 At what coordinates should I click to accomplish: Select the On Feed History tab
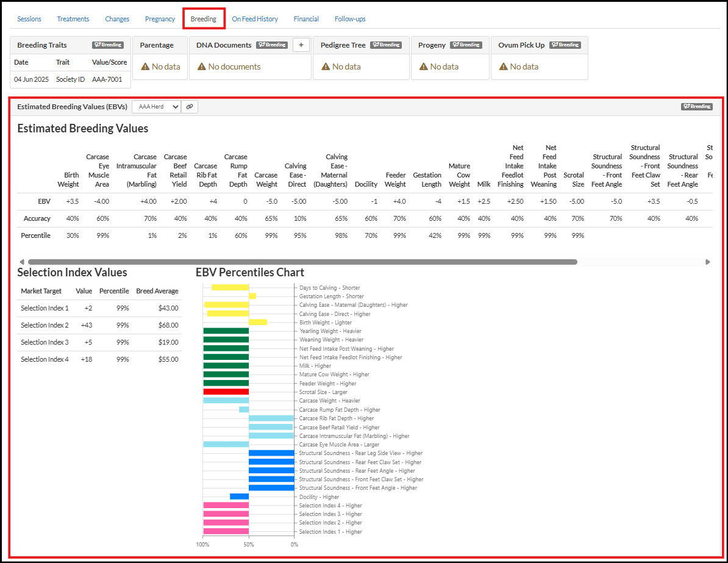[x=255, y=19]
